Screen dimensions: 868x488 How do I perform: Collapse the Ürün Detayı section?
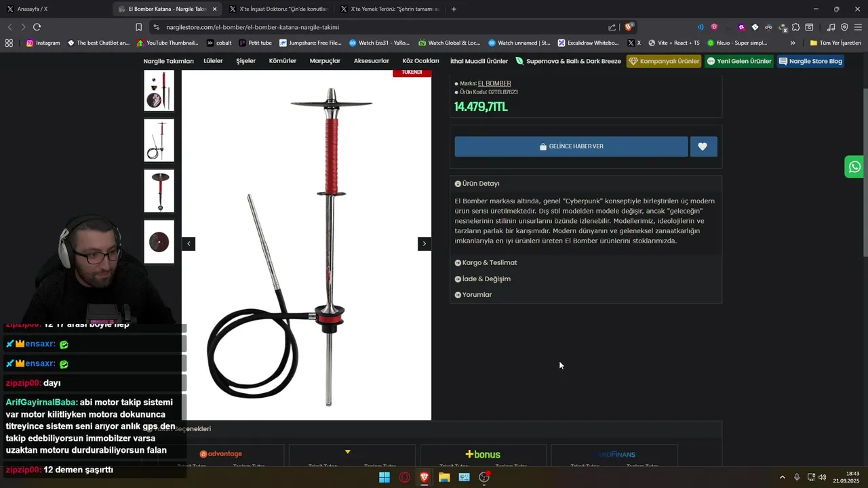click(x=477, y=184)
